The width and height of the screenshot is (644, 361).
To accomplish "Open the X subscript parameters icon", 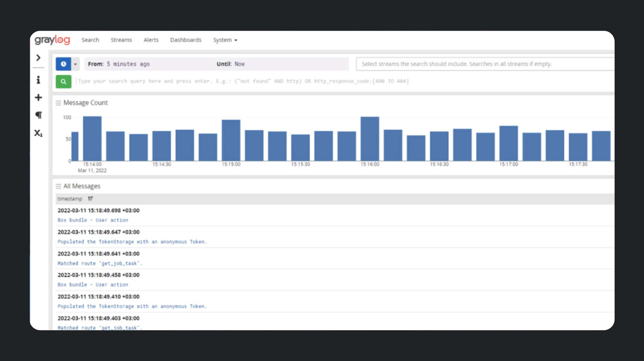I will (38, 133).
